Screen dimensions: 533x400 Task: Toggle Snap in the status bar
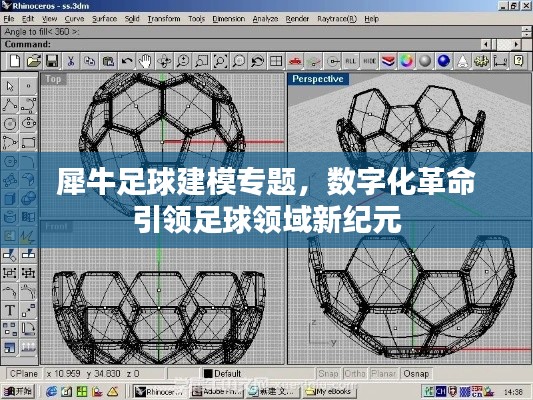click(328, 373)
